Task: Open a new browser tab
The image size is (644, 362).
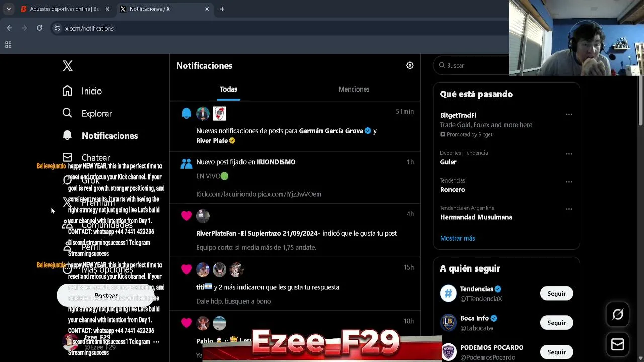Action: [222, 9]
